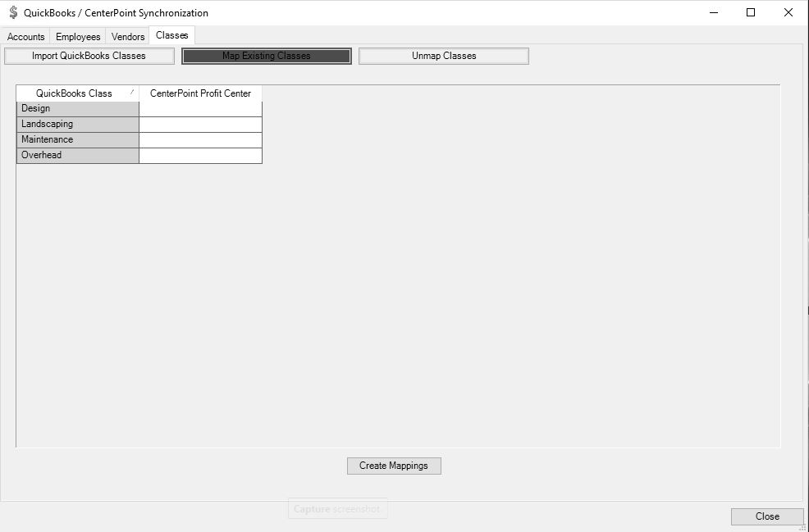
Task: Go to the Vendors tab
Action: click(128, 37)
